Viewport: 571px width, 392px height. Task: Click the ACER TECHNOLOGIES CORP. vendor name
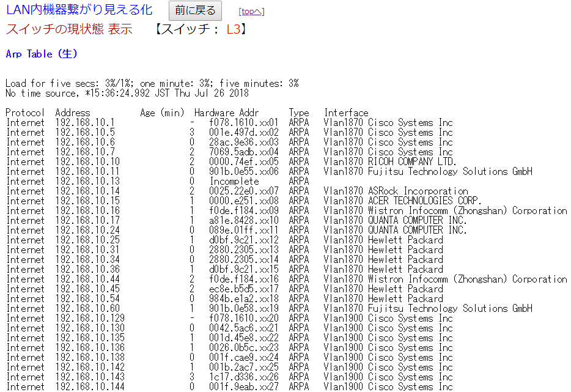pyautogui.click(x=424, y=201)
